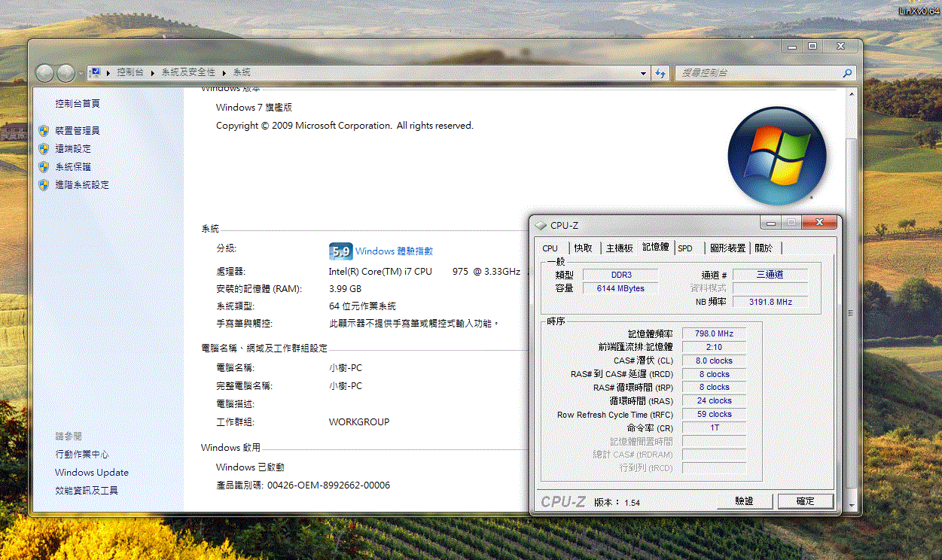The height and width of the screenshot is (560, 942).
Task: Click the WORKGROUP workgroup value
Action: (359, 422)
